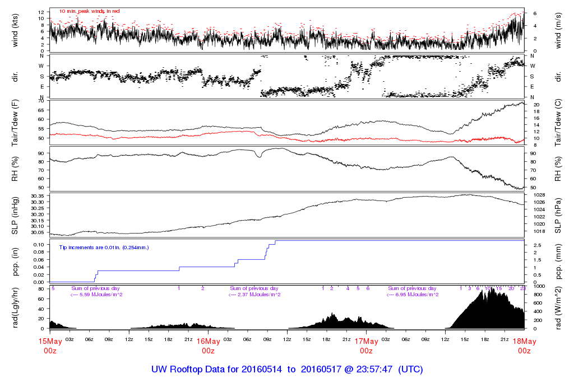Click the "55" Fahrenheit tick value
Viewport: 574px width, 392px height.
point(41,129)
